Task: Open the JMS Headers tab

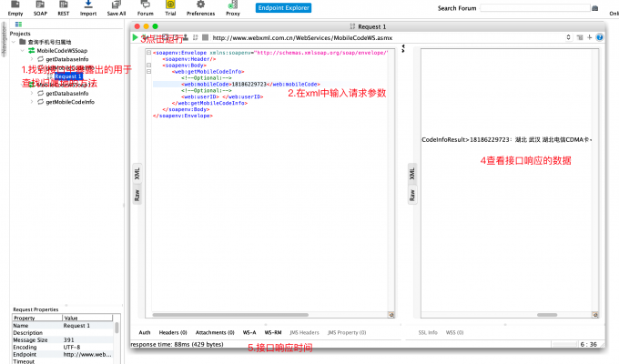Action: [304, 332]
